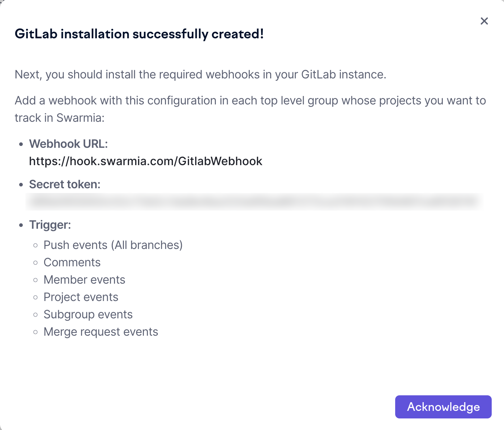The width and height of the screenshot is (504, 430).
Task: Click the blurred secret token value
Action: (x=254, y=202)
